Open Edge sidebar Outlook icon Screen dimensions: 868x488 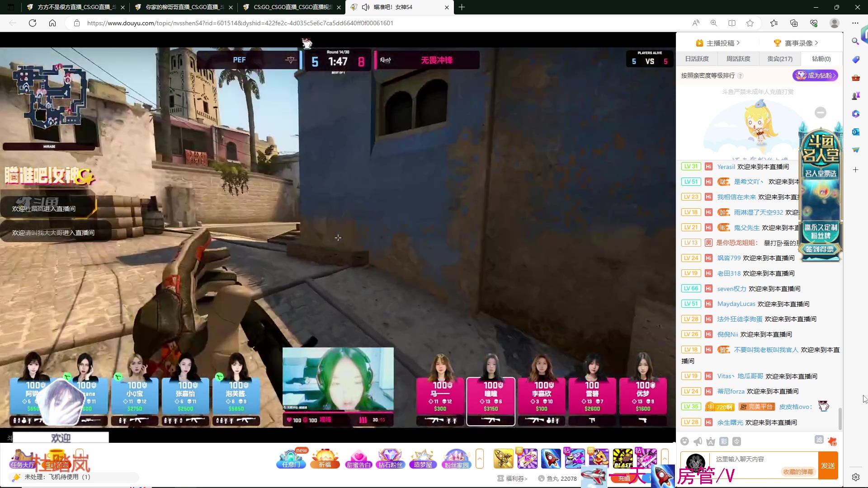tap(855, 132)
